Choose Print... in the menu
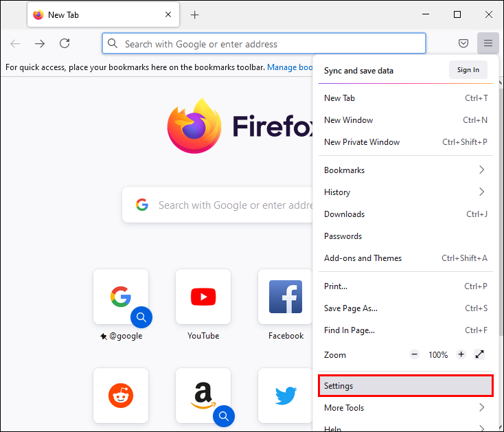This screenshot has width=504, height=432. click(x=406, y=286)
